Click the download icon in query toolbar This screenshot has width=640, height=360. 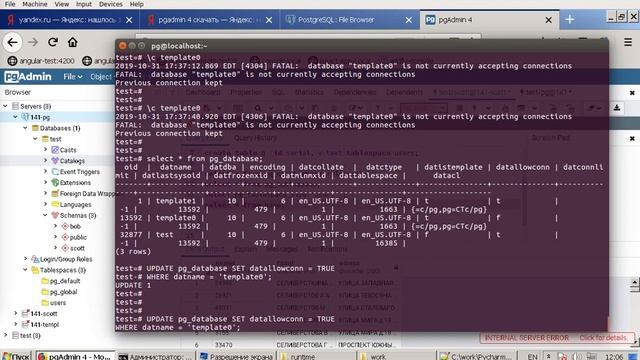(617, 108)
